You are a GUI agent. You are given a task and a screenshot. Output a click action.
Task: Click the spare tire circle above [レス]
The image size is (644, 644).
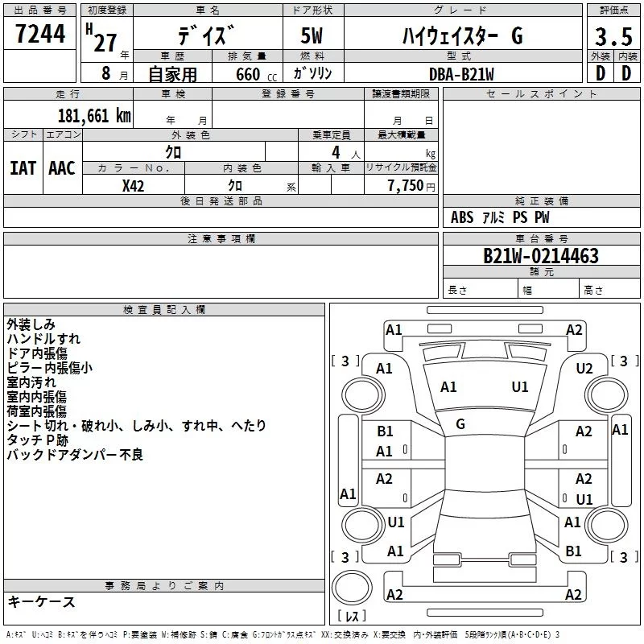click(x=352, y=588)
